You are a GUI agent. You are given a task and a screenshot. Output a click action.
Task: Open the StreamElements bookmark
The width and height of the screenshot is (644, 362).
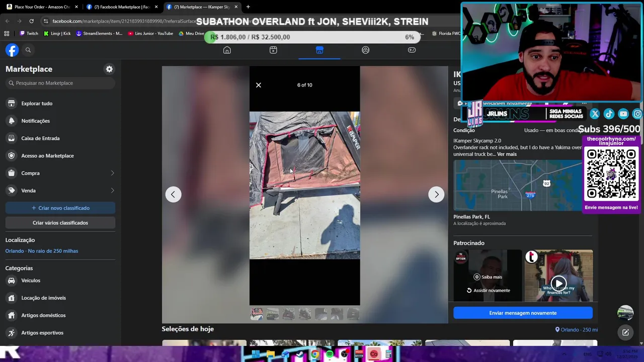point(99,34)
